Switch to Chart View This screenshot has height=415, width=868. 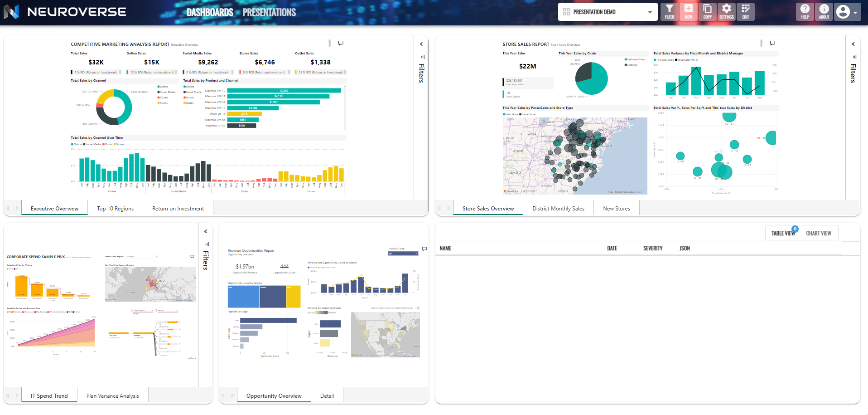[x=818, y=233]
